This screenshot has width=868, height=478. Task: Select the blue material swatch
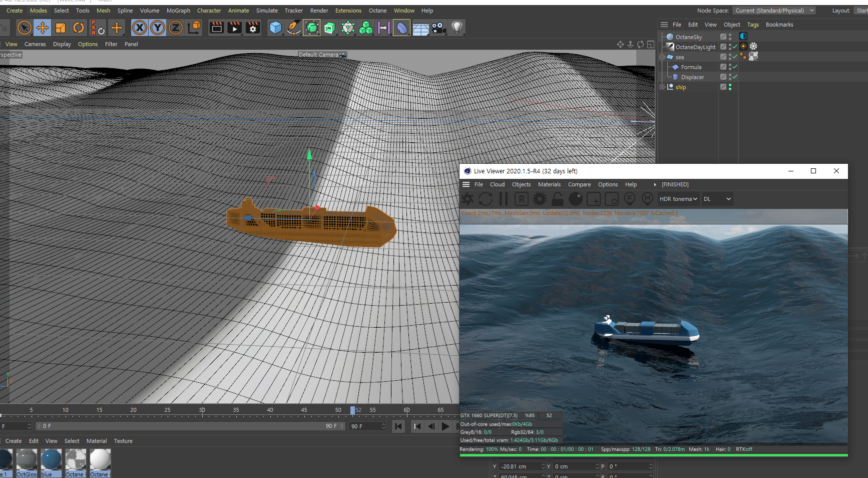click(51, 460)
